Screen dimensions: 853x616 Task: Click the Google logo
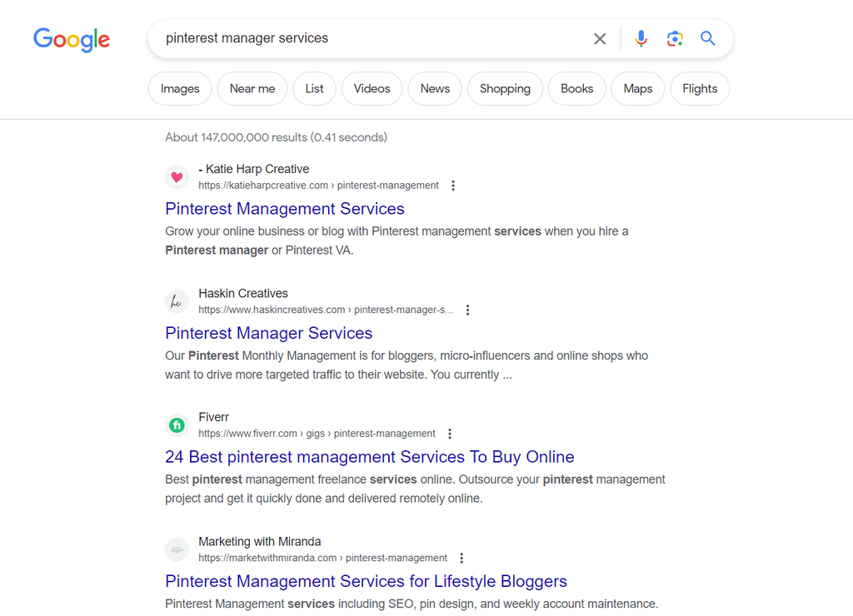tap(72, 39)
